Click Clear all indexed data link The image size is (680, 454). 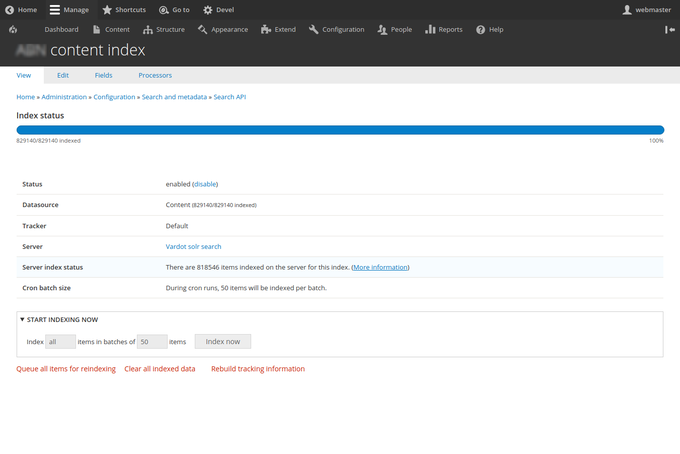pos(160,369)
